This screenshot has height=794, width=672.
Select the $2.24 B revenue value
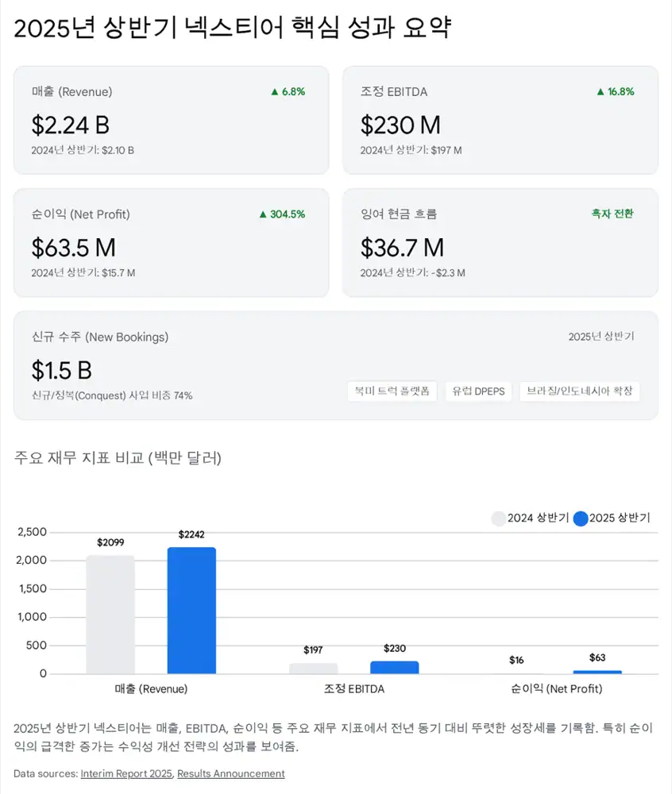71,125
